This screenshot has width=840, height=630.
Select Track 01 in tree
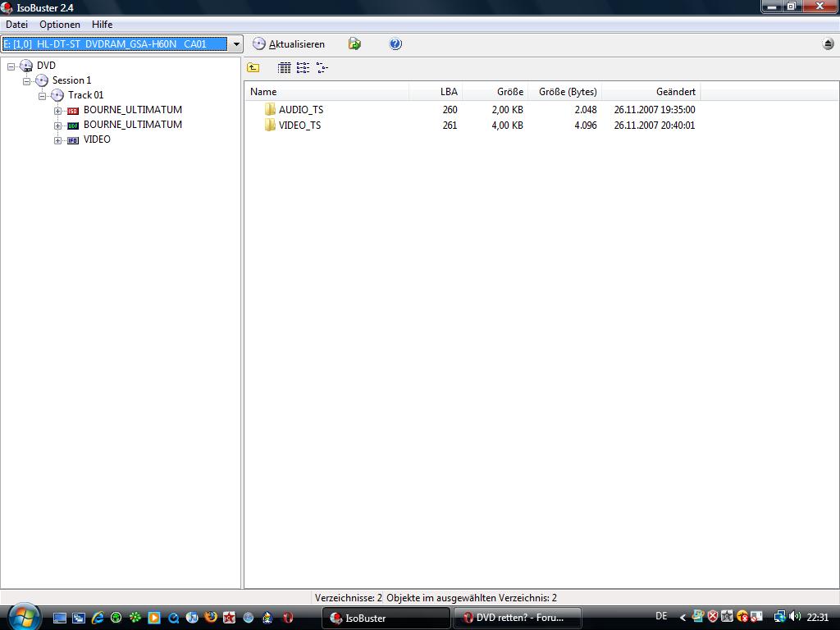(85, 95)
